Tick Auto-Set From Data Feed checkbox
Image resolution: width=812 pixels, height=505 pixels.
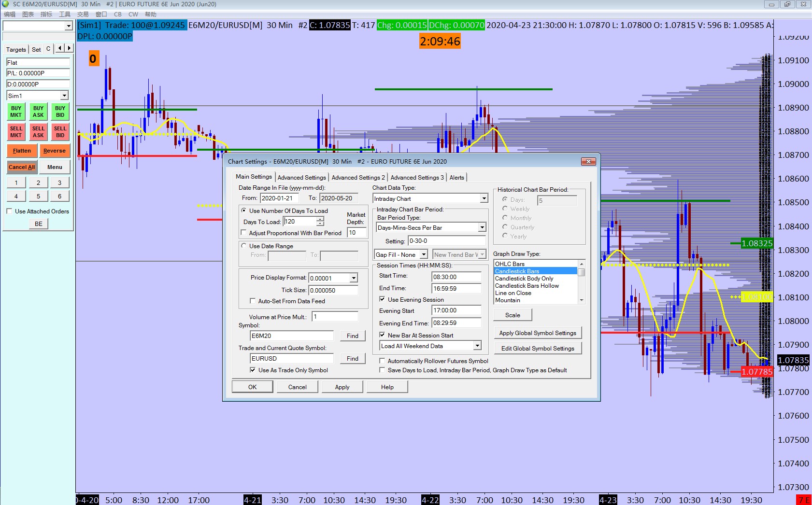(x=252, y=301)
